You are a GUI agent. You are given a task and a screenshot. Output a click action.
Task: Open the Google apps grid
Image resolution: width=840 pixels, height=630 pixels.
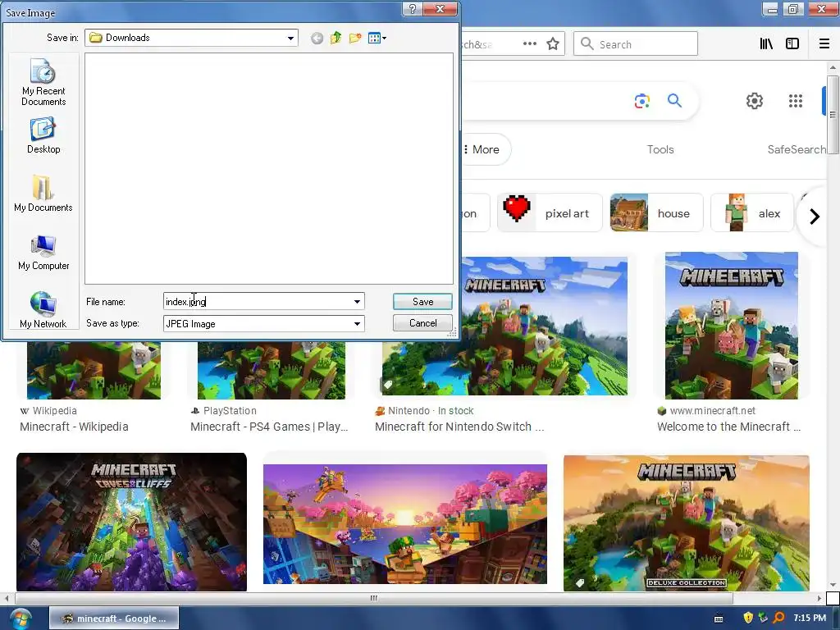(x=796, y=101)
